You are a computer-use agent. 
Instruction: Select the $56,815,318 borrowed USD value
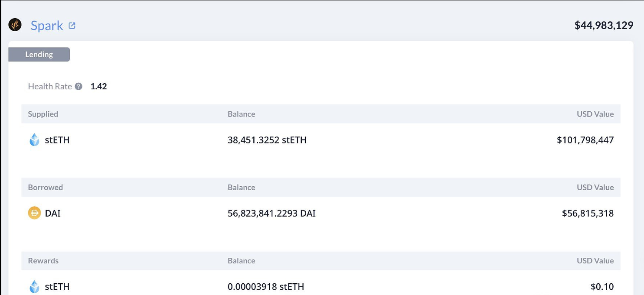point(588,213)
